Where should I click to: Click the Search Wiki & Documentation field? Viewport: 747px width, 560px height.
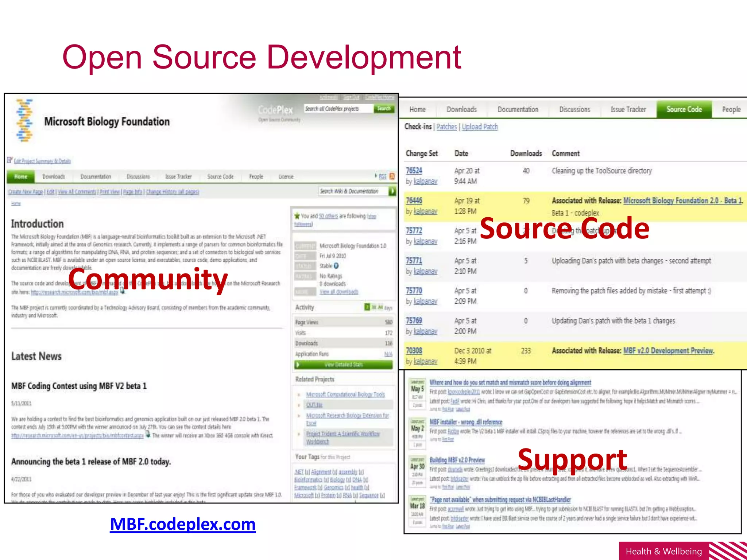tap(353, 191)
